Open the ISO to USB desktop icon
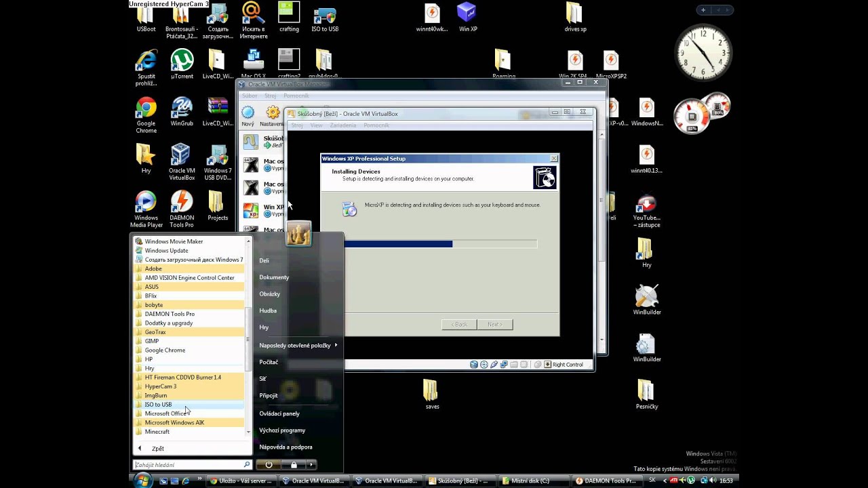The height and width of the screenshot is (488, 868). (x=325, y=19)
